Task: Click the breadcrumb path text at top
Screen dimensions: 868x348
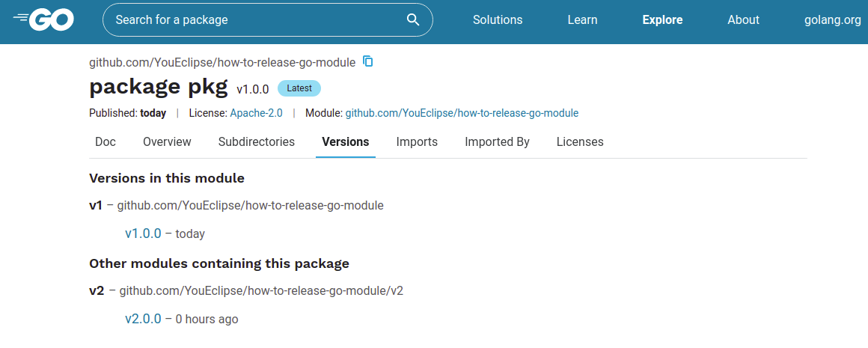Action: [222, 63]
